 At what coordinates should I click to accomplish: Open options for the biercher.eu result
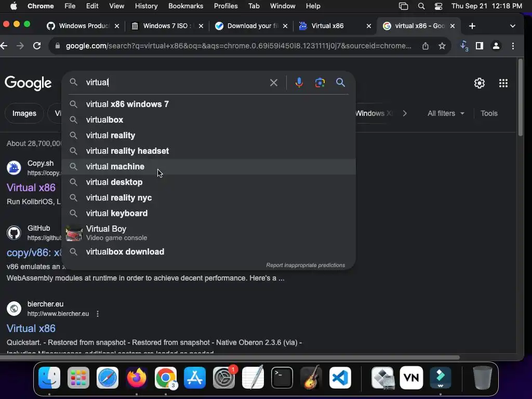(98, 314)
